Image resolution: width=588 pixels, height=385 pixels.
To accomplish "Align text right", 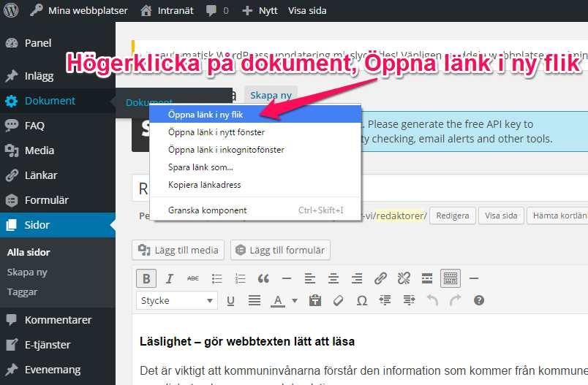I will (357, 278).
